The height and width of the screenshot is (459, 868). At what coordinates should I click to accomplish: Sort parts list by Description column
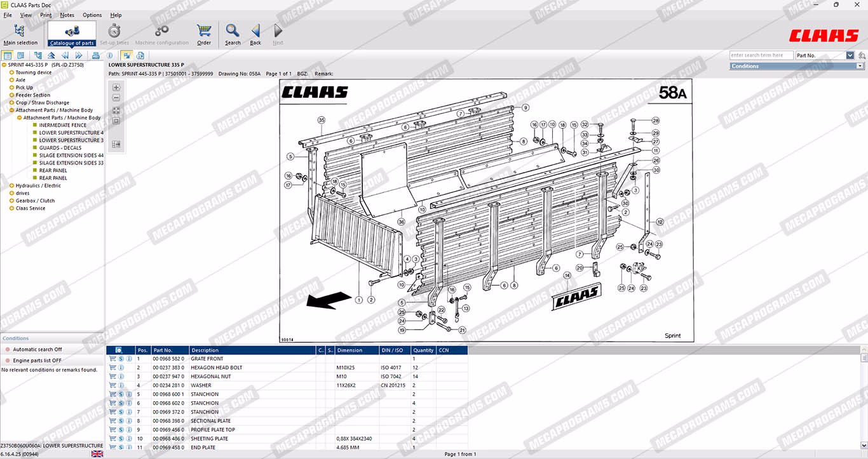(x=252, y=350)
